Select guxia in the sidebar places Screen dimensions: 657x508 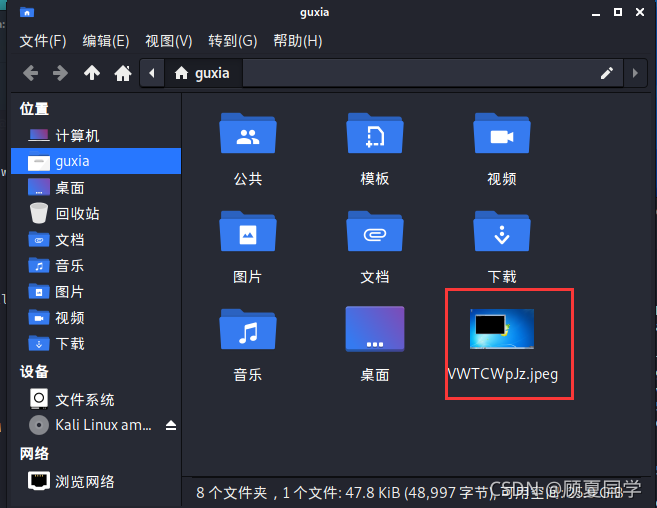pos(96,161)
